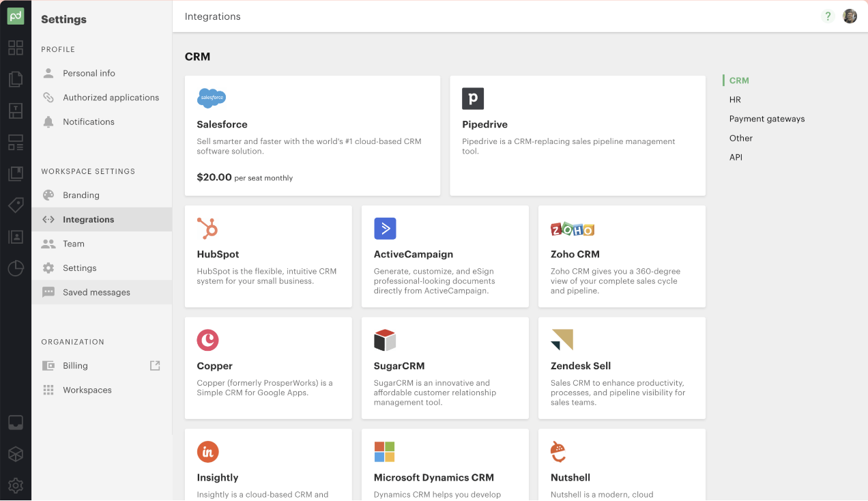Open the Microsoft Dynamics CRM title

point(434,478)
